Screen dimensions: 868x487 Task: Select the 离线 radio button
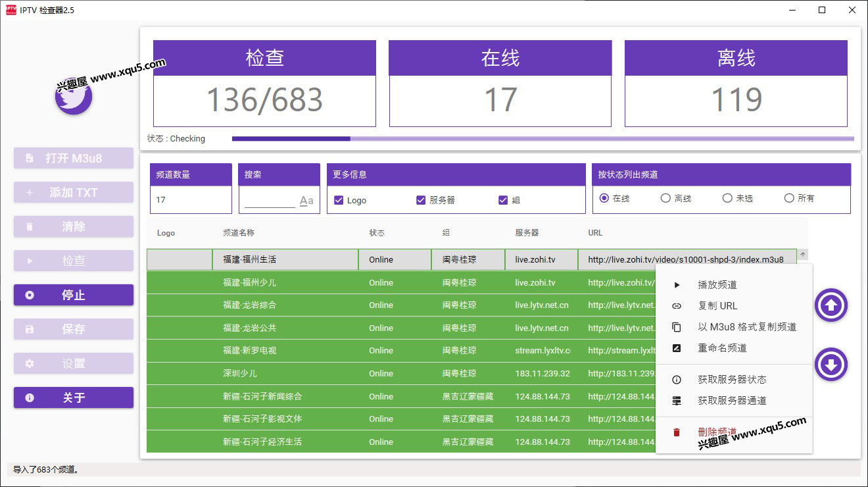(x=665, y=198)
